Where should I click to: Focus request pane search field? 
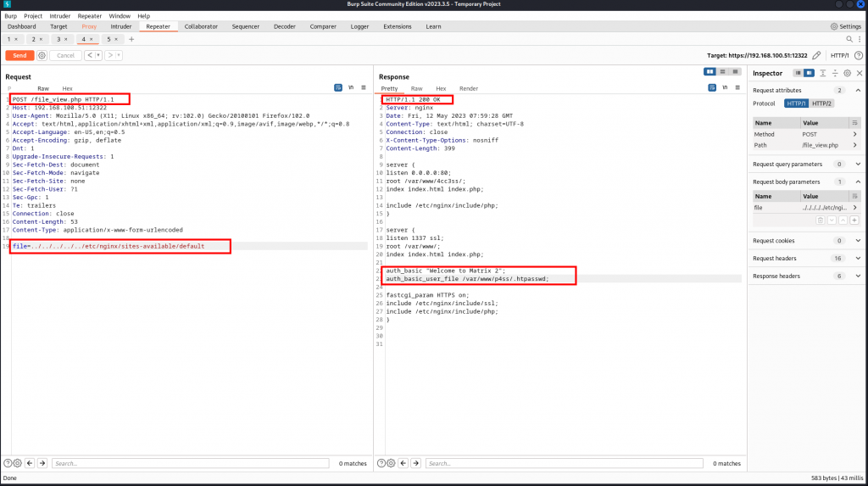191,463
